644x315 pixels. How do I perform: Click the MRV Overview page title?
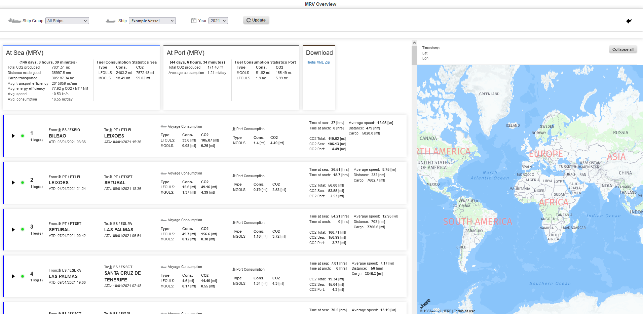coord(320,4)
